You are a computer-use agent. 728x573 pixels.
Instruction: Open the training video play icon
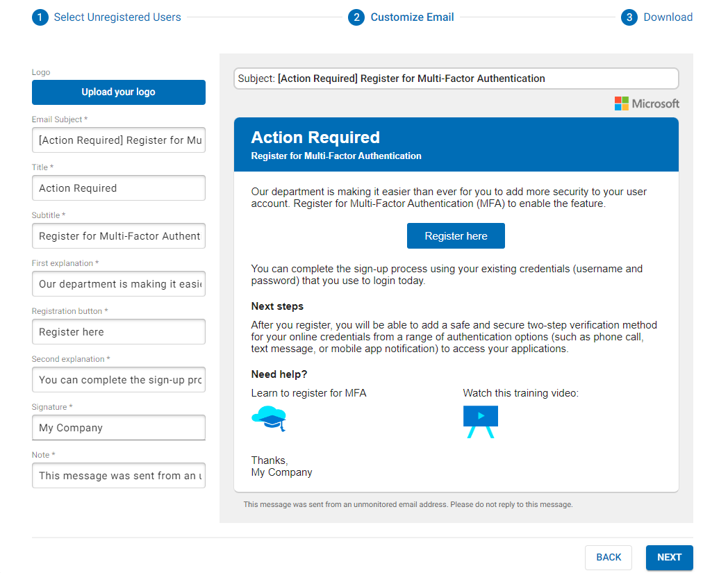tap(481, 422)
